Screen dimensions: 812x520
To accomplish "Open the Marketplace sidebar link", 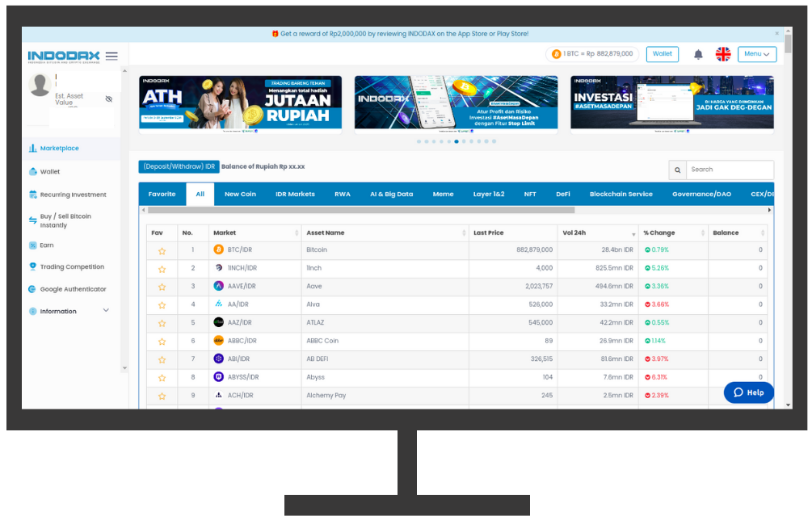I will [60, 148].
